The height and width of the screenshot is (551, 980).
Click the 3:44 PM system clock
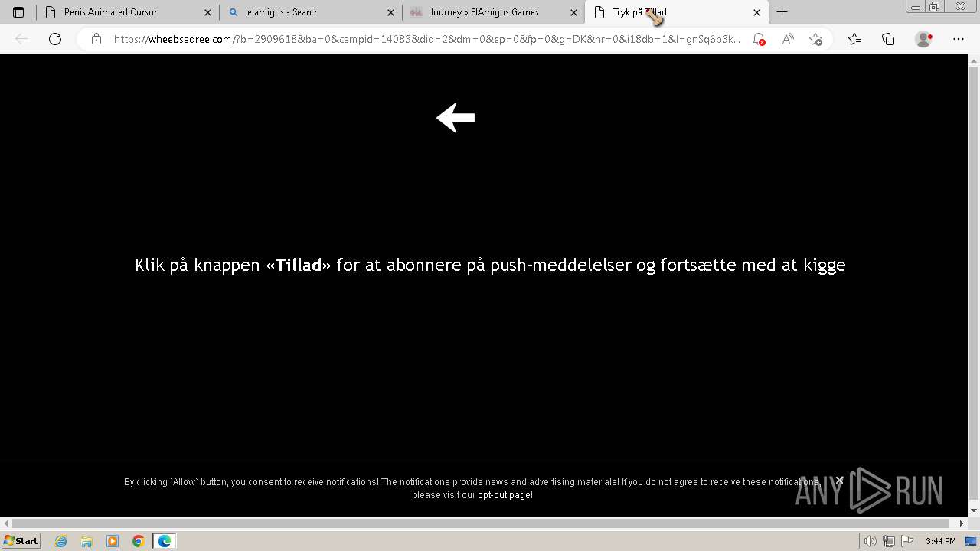click(x=940, y=541)
